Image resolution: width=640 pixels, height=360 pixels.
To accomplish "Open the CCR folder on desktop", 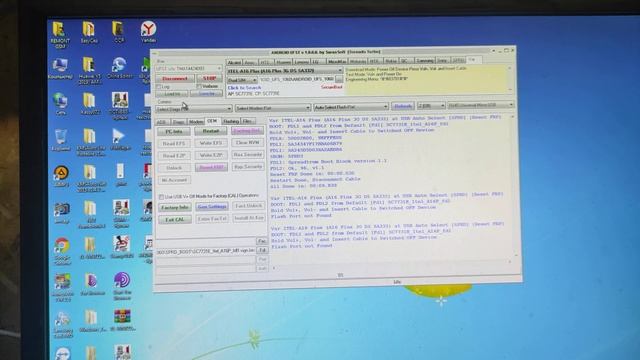I will [118, 33].
